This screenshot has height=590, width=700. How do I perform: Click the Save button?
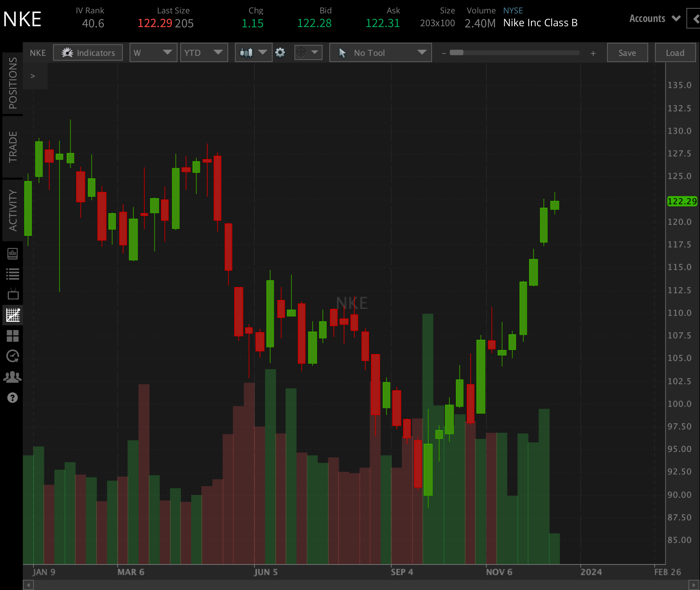pyautogui.click(x=627, y=52)
